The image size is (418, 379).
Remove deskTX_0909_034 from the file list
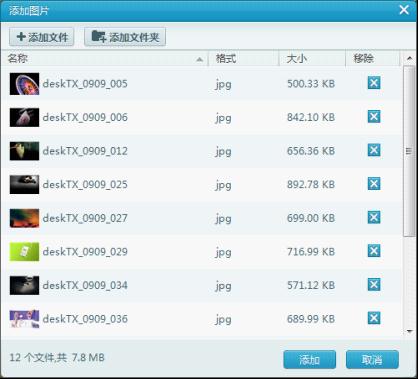click(x=374, y=285)
